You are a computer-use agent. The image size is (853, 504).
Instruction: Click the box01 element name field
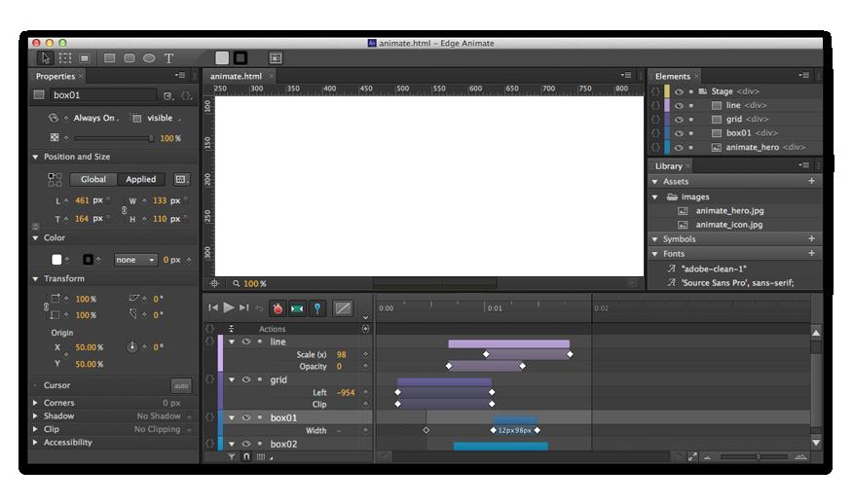coord(103,95)
